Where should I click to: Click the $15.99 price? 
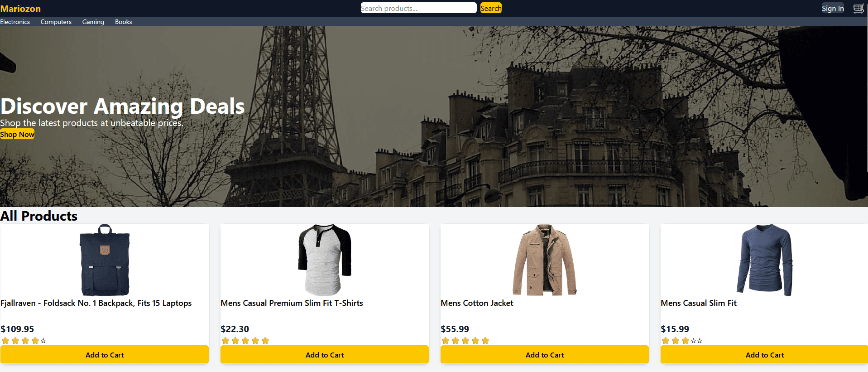(x=675, y=329)
